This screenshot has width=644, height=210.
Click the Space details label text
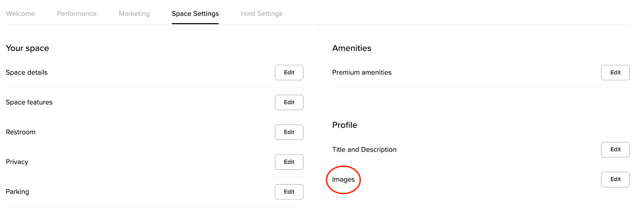point(27,73)
